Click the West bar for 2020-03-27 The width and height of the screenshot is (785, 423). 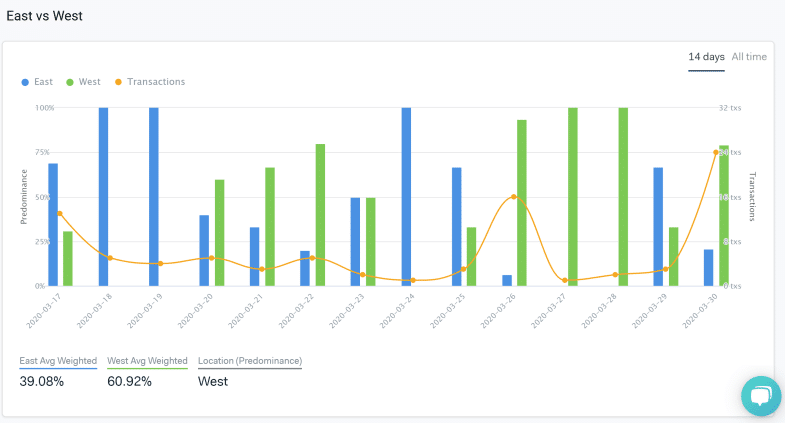click(x=572, y=196)
